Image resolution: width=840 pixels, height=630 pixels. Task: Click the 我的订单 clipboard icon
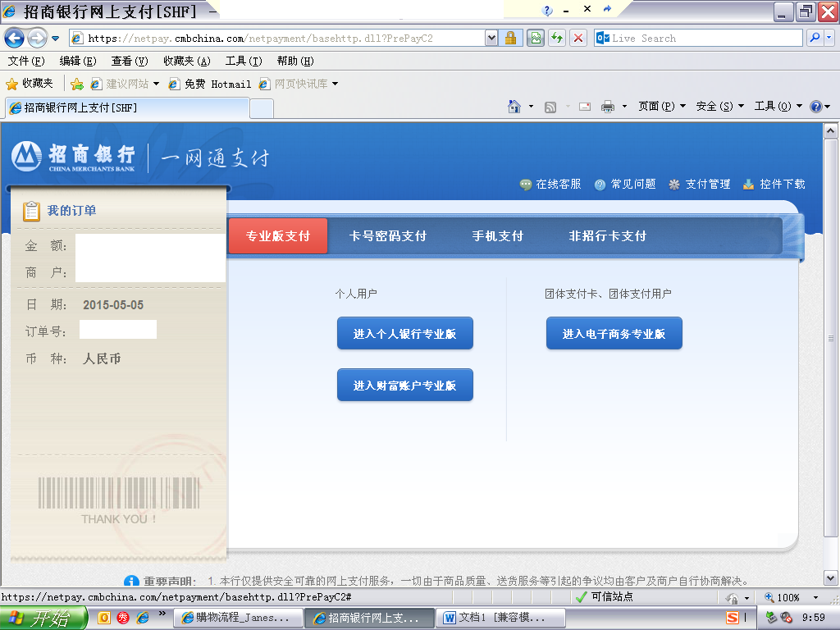pyautogui.click(x=31, y=211)
